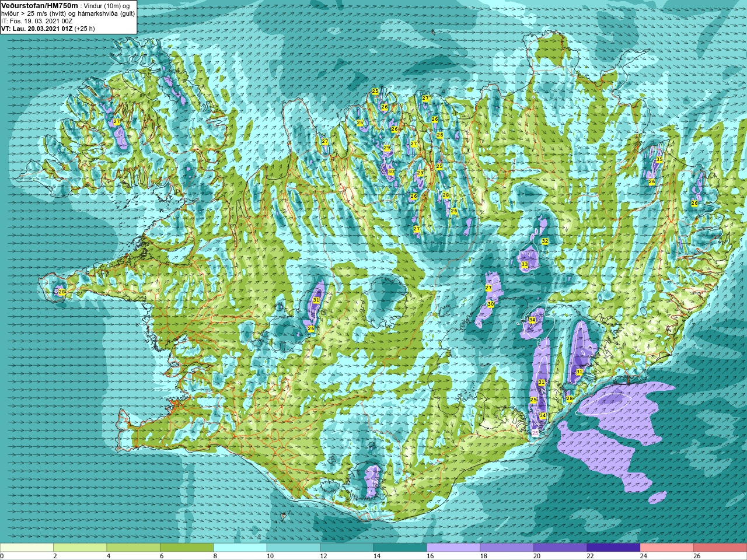Click the 'IT: Fös. 19. 03. 2021 00Z' line

[x=37, y=21]
